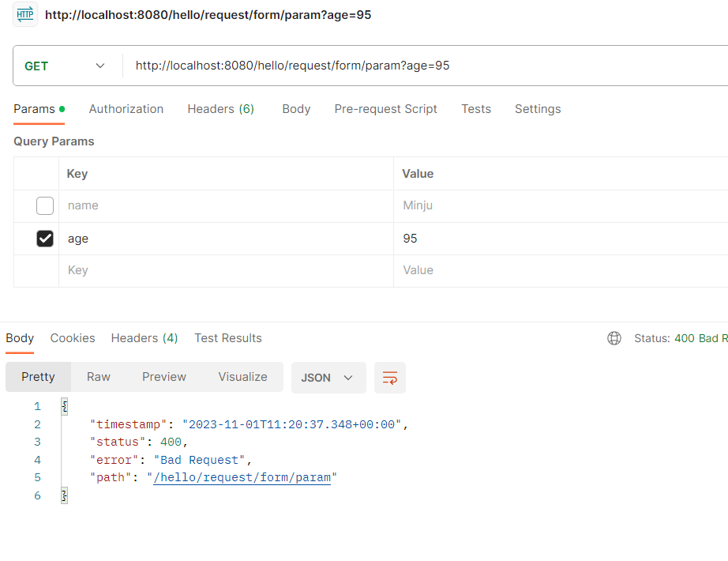Open the GET method dropdown
The height and width of the screenshot is (561, 728).
[65, 66]
